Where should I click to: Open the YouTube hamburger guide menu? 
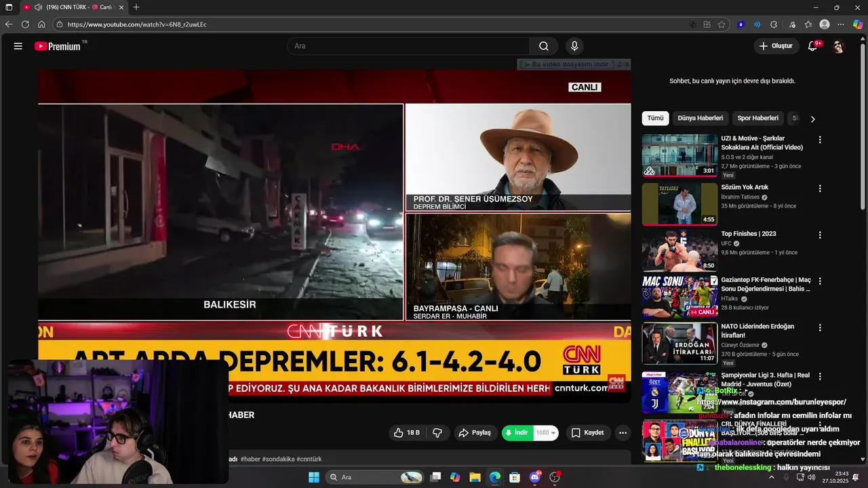click(x=18, y=46)
